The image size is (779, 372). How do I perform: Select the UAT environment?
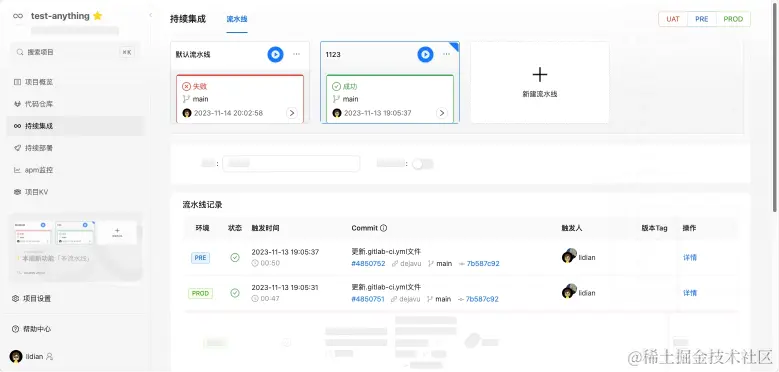tap(673, 19)
